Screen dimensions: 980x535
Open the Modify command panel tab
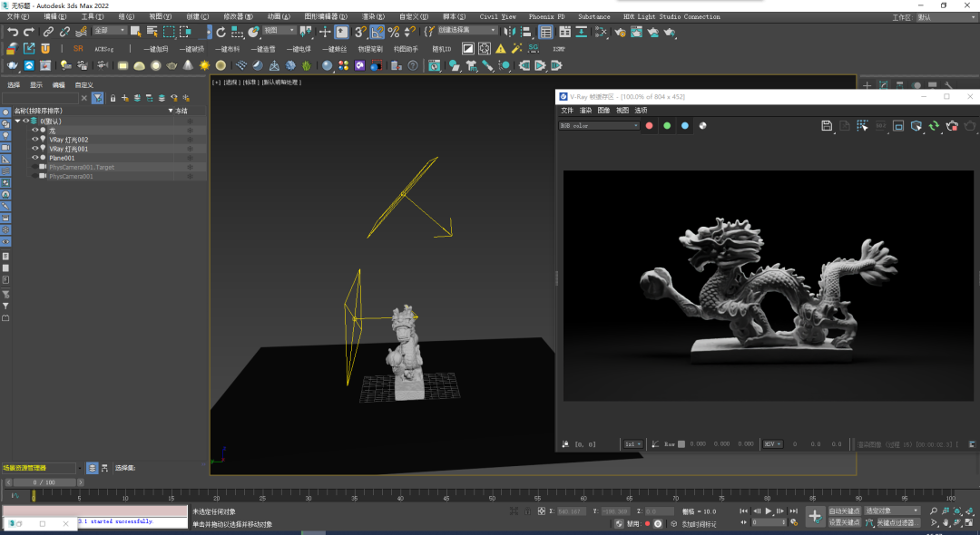pyautogui.click(x=885, y=85)
